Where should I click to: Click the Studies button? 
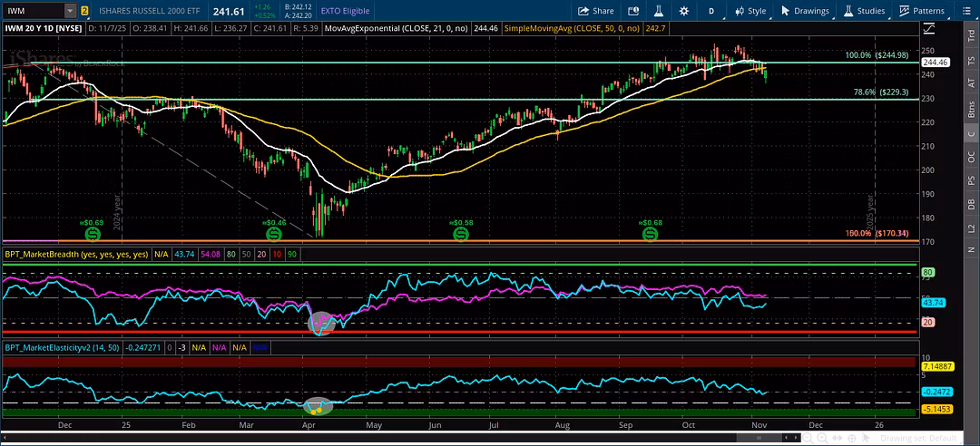864,11
